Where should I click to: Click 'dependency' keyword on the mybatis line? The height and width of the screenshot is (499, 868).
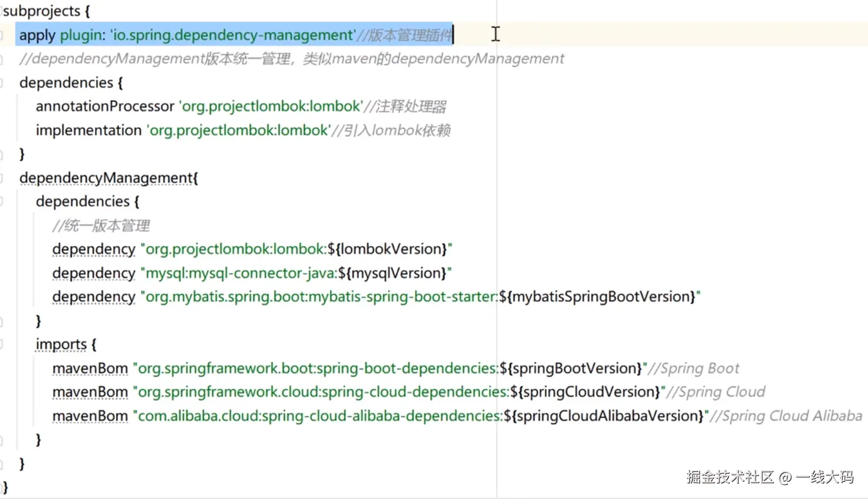pos(94,297)
